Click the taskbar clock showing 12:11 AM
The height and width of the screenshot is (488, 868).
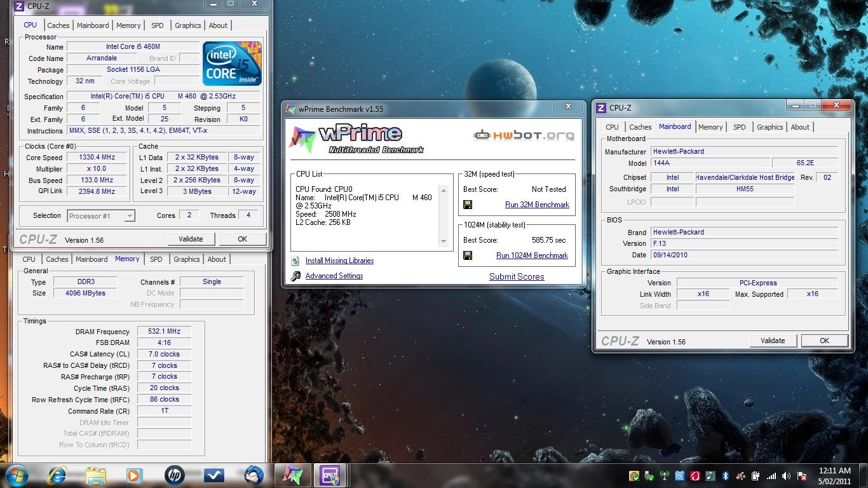tap(834, 476)
